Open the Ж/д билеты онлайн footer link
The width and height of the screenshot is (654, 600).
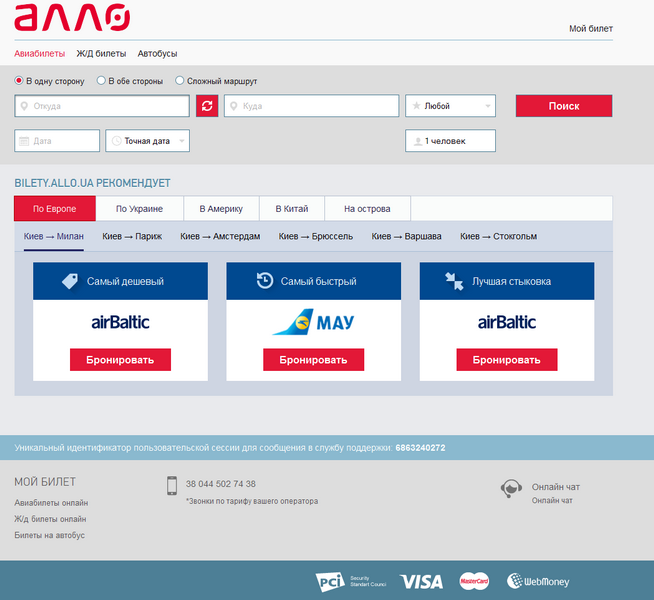coord(50,519)
